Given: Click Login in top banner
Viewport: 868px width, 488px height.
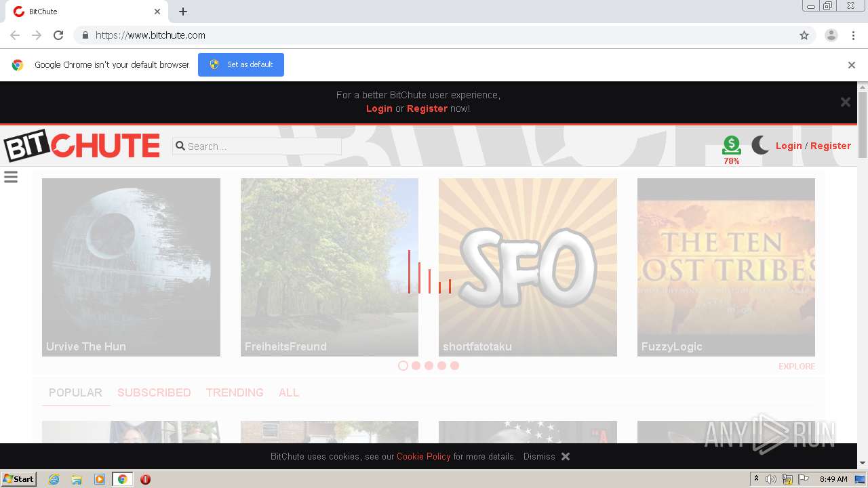Looking at the screenshot, I should (x=379, y=108).
